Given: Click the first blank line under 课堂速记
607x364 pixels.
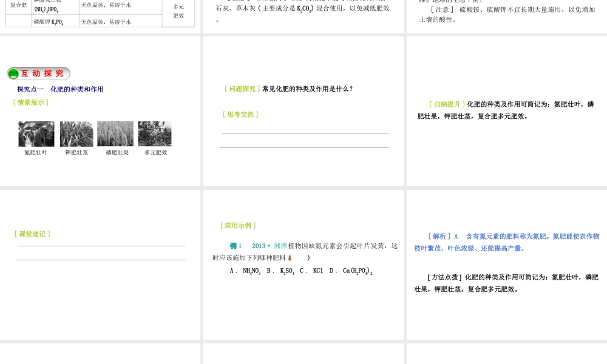Looking at the screenshot, I should 101,246.
